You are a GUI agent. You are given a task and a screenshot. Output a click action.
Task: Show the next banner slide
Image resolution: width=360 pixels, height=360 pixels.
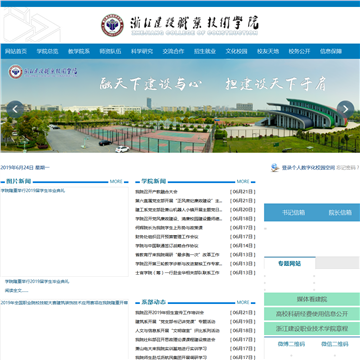click(345, 109)
